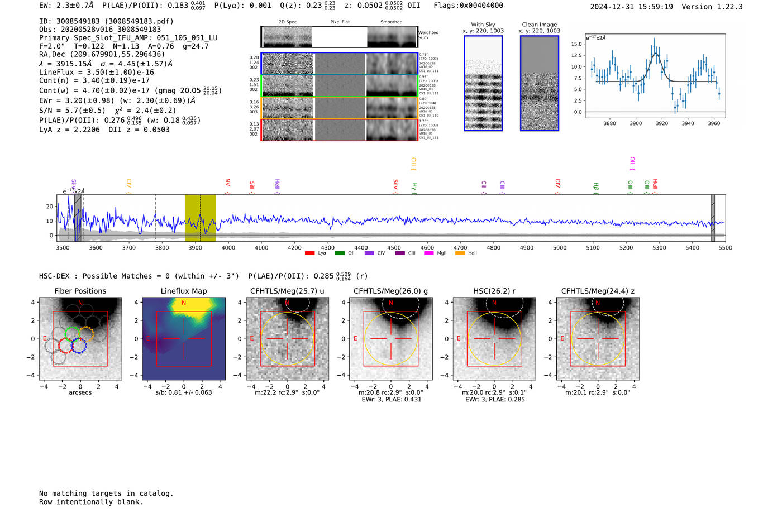Click the CIII dark purple legend swatch
Image resolution: width=782 pixels, height=532 pixels.
pos(400,253)
